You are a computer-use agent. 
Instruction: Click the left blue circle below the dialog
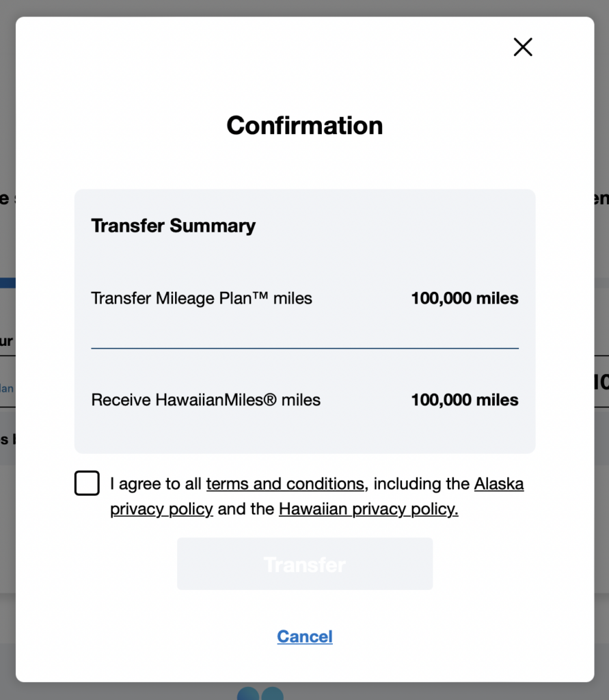[248, 692]
